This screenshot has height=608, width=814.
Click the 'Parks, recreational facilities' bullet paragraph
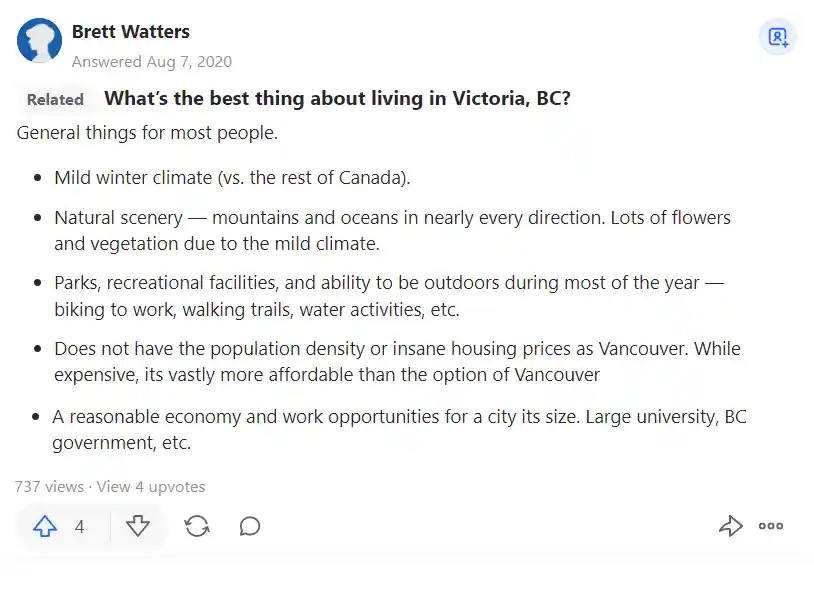coord(389,296)
